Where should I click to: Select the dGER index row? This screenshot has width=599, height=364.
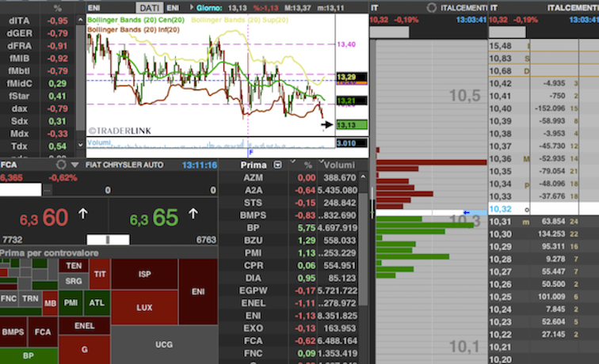tap(37, 33)
